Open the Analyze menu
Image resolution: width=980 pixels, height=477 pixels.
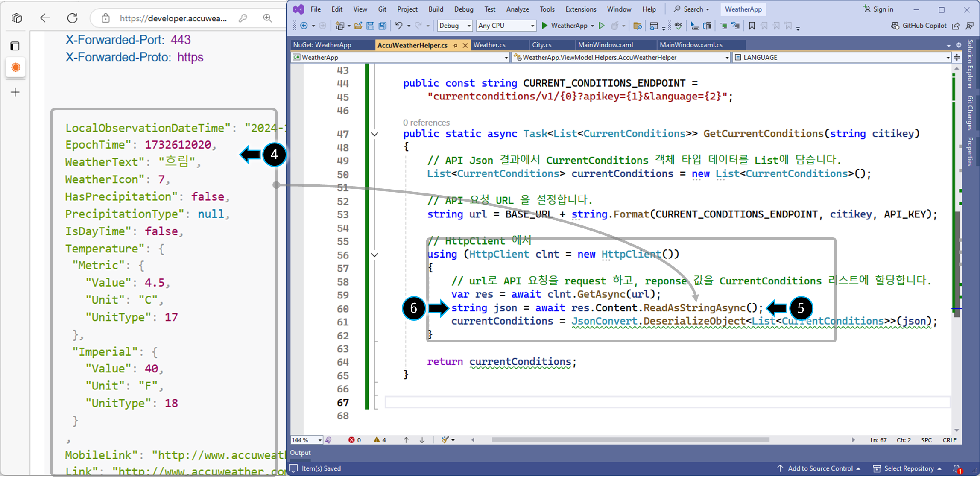click(x=517, y=9)
